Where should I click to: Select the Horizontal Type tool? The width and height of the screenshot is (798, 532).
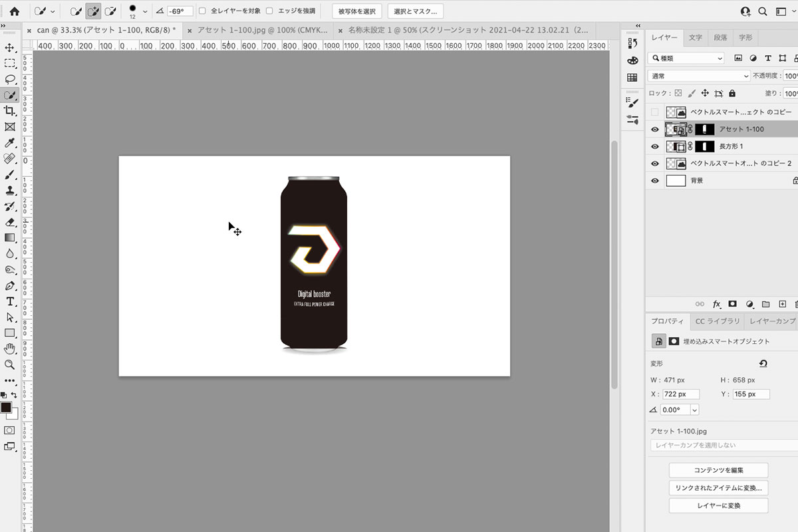pos(10,301)
